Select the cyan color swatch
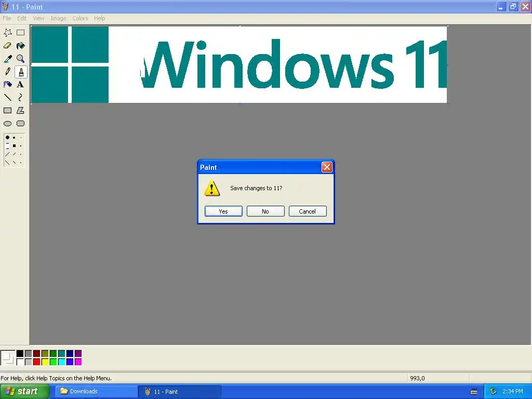The image size is (532, 399). [x=61, y=362]
